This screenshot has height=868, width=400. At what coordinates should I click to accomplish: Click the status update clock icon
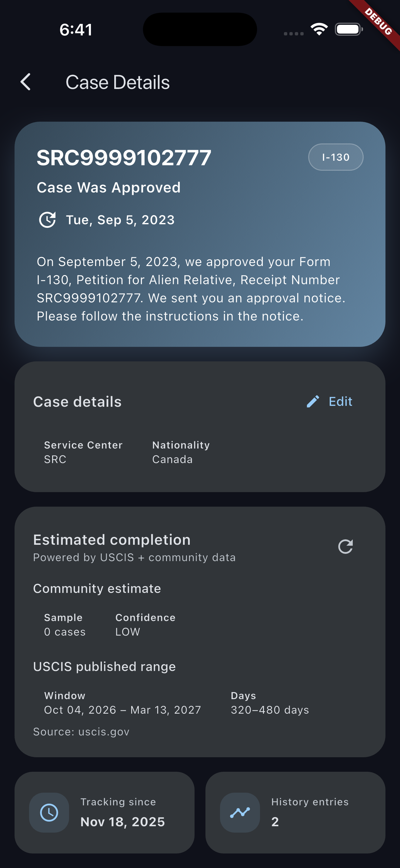[48, 220]
